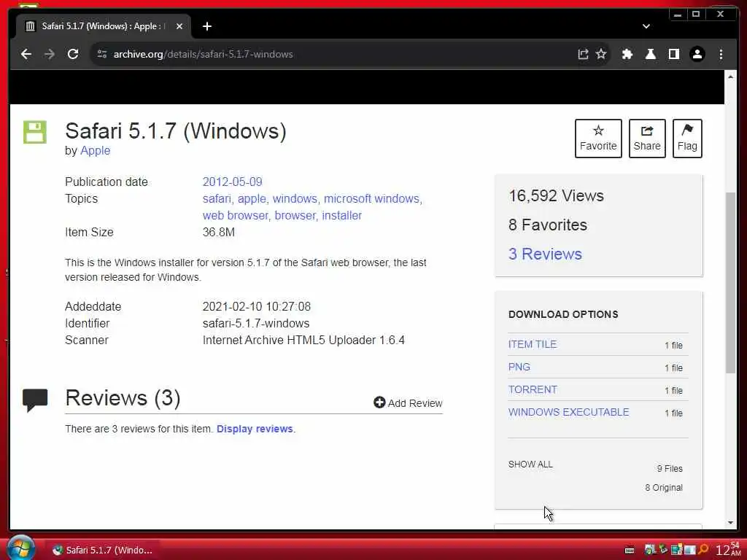Open the apple topic link
The height and width of the screenshot is (560, 747).
[x=252, y=198]
